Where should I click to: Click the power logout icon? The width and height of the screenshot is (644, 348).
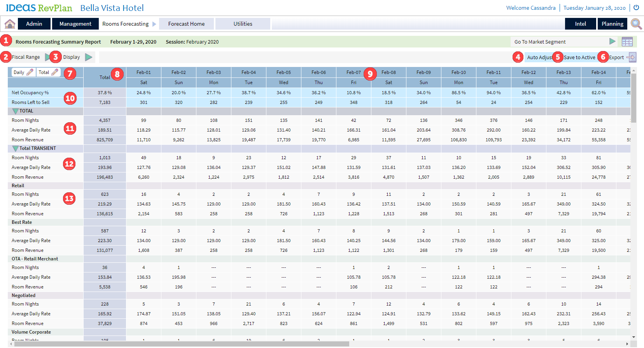coord(636,7)
